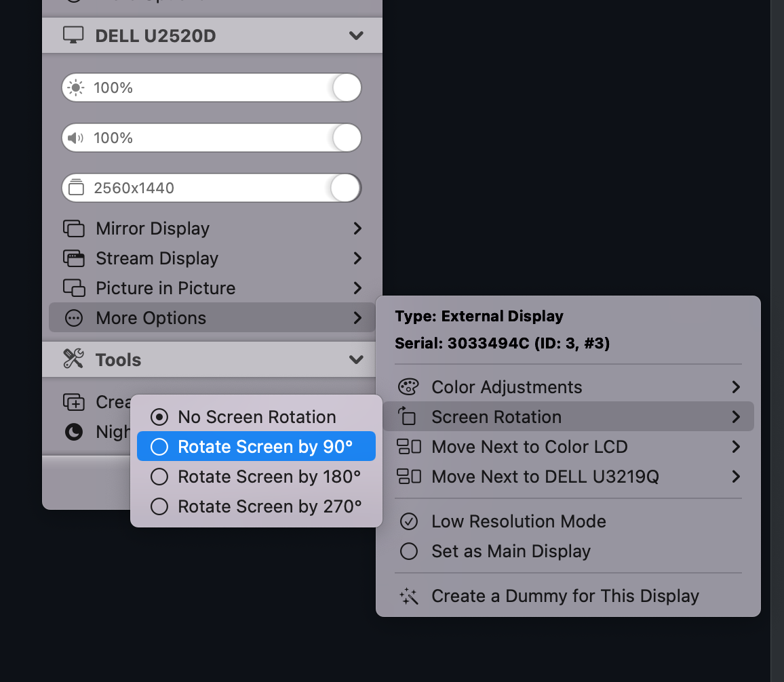Disable Low Resolution Mode
Viewport: 784px width, 682px height.
coord(519,521)
